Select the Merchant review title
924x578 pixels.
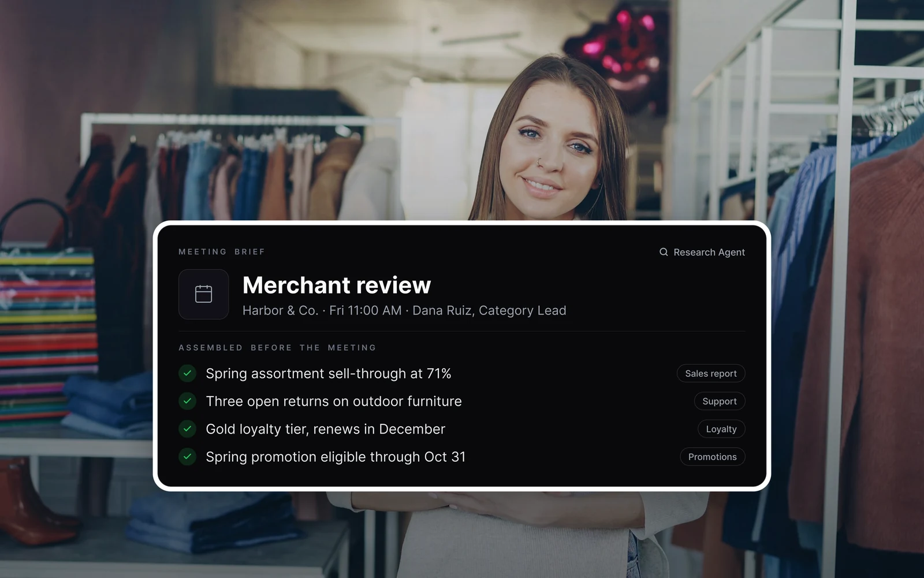point(337,285)
